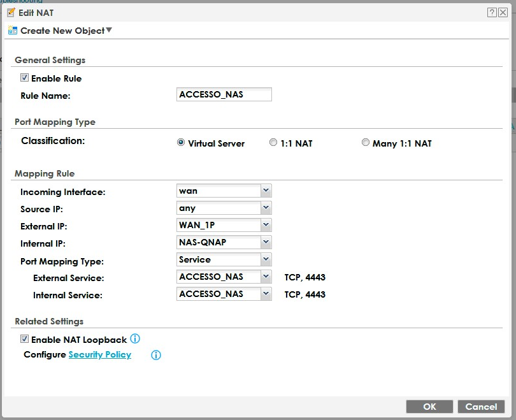Follow the Security Policy link
The width and height of the screenshot is (516, 420).
99,355
